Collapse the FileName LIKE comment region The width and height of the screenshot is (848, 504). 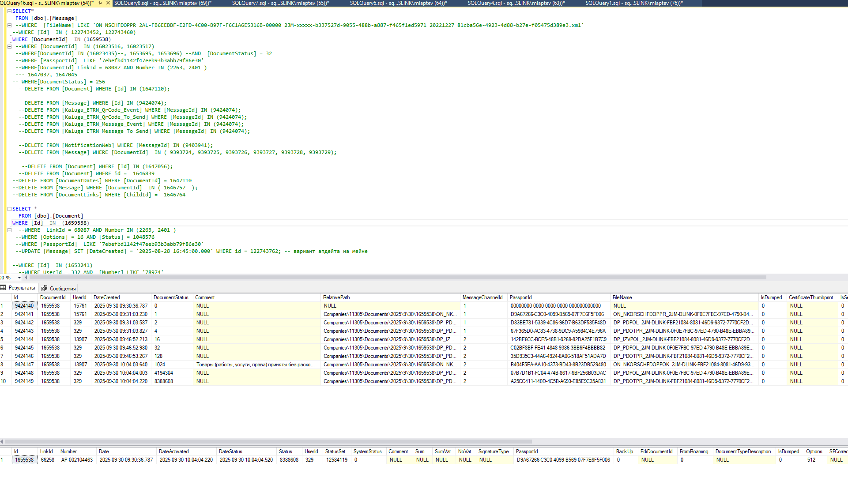pos(9,25)
